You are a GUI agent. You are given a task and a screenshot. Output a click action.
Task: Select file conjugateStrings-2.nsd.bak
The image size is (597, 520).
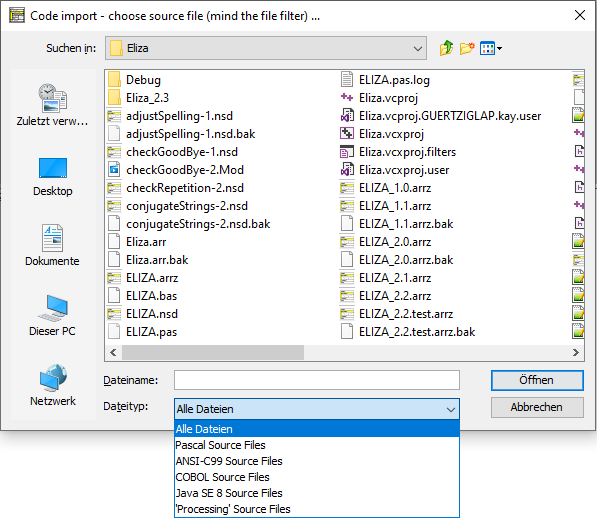tap(198, 224)
